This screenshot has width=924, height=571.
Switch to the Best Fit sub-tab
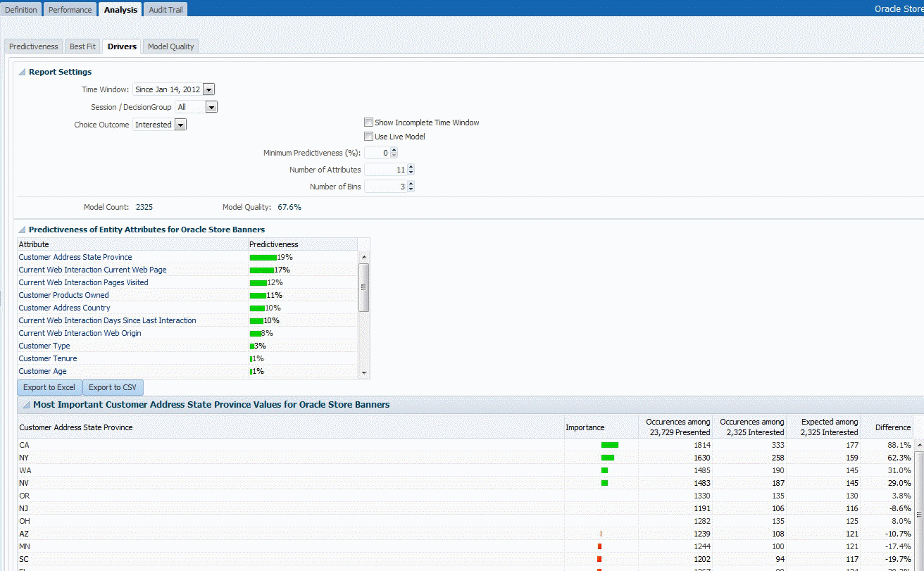[82, 46]
